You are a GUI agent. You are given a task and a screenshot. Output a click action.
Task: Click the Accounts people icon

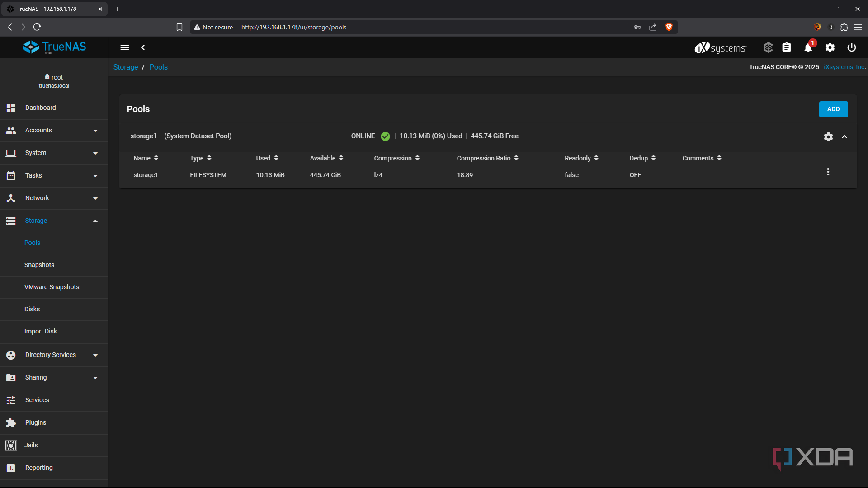tap(11, 131)
